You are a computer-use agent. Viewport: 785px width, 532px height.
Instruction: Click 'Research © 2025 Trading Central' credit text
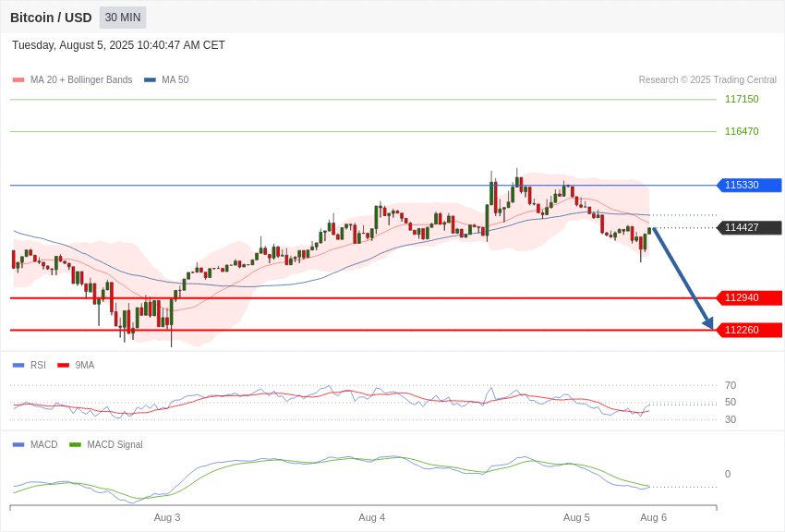pyautogui.click(x=707, y=79)
